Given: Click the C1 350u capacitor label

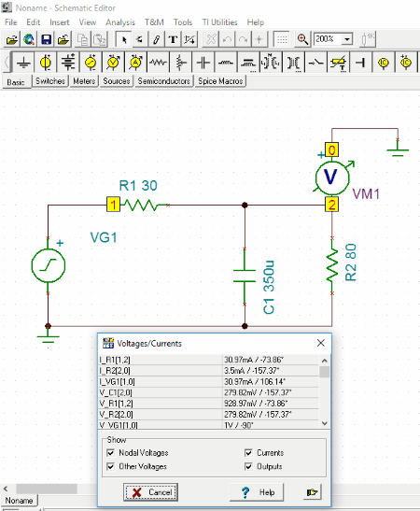Looking at the screenshot, I should (269, 287).
